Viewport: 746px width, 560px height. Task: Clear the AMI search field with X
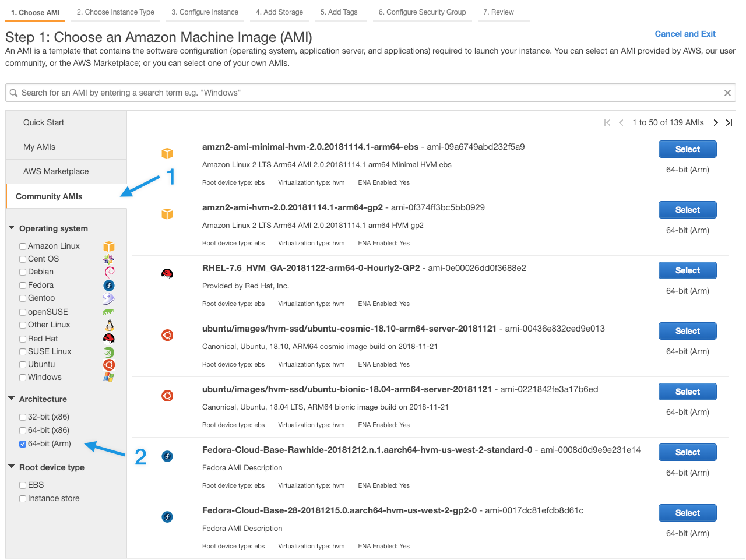[727, 93]
